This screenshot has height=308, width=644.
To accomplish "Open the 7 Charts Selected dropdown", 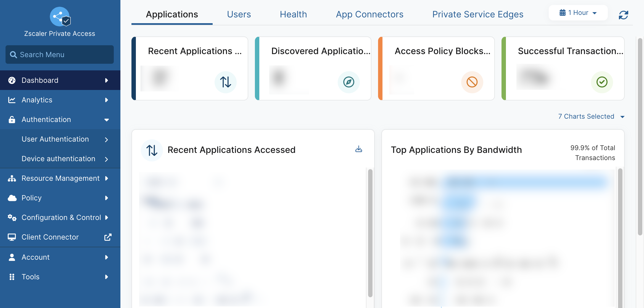I will pyautogui.click(x=591, y=116).
